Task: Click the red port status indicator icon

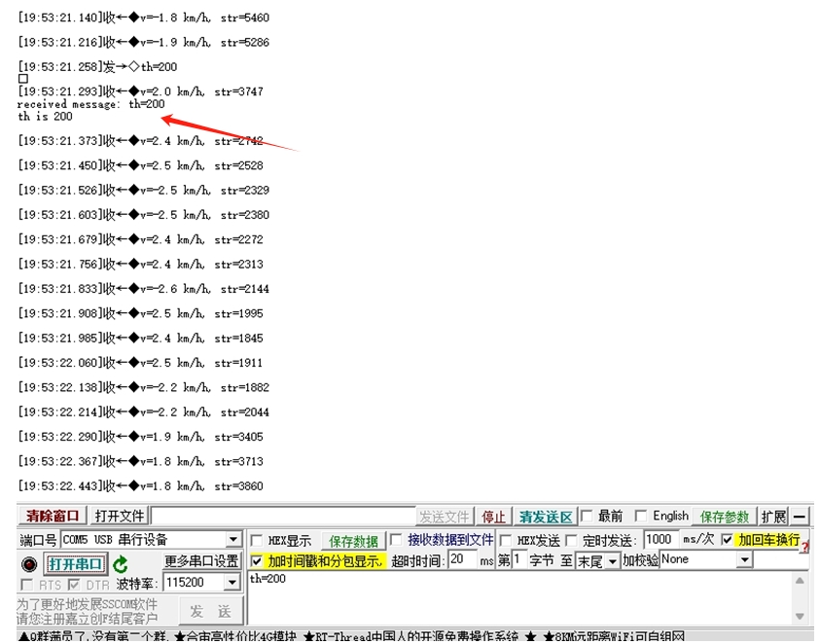Action: [29, 563]
